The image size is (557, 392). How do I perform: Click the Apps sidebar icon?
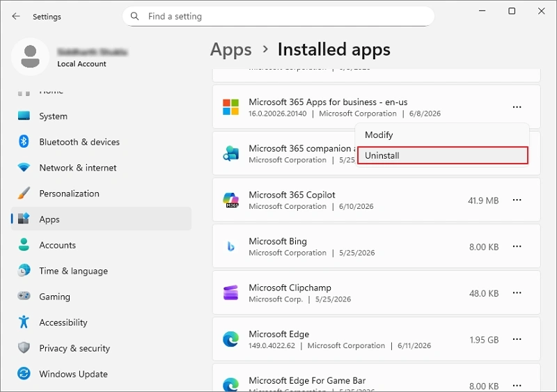click(x=24, y=218)
